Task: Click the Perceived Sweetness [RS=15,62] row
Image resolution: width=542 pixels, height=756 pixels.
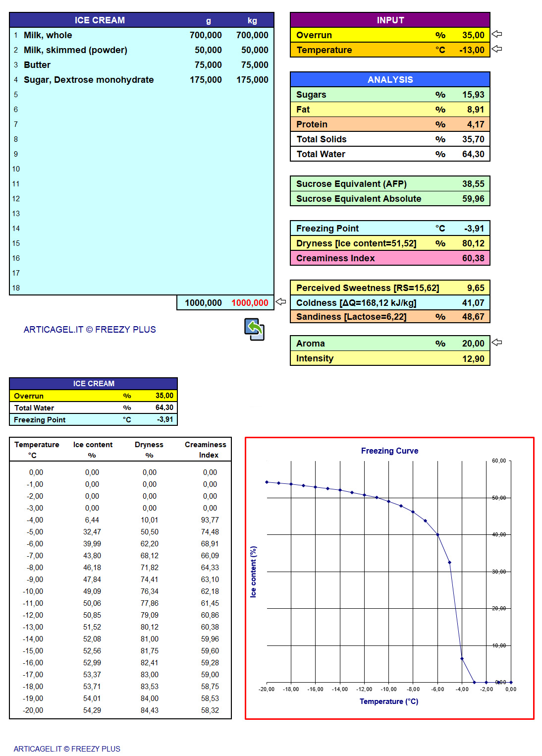Action: tap(390, 288)
